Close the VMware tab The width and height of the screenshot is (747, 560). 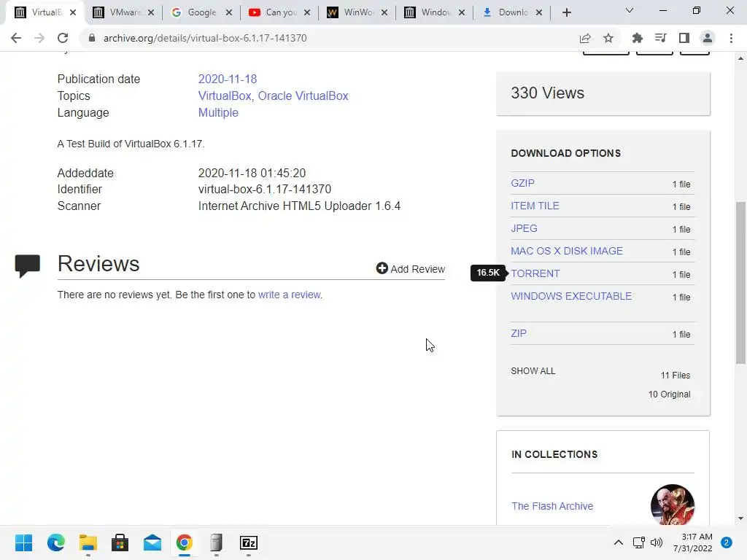coord(151,12)
